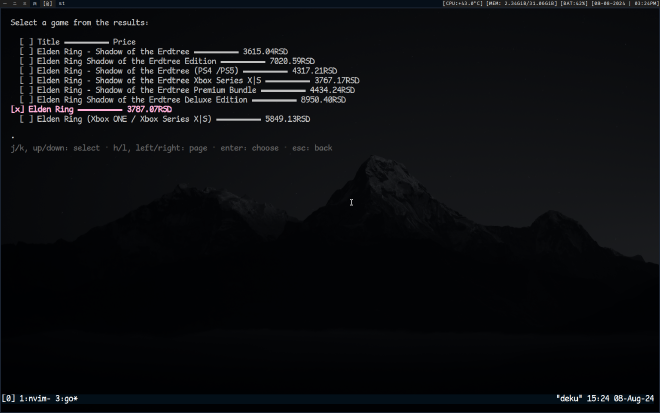Select 'Shadow of the Erdtree Xbox Series X|S' title

[178, 81]
